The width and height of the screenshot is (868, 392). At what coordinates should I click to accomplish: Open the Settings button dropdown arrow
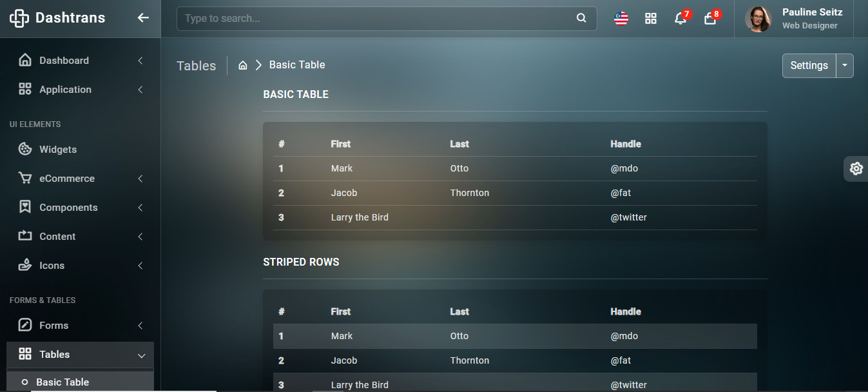pyautogui.click(x=844, y=65)
